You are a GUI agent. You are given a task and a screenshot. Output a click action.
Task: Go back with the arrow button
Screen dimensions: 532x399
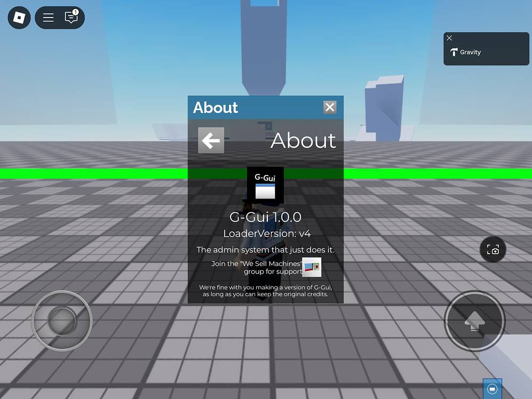(x=211, y=140)
